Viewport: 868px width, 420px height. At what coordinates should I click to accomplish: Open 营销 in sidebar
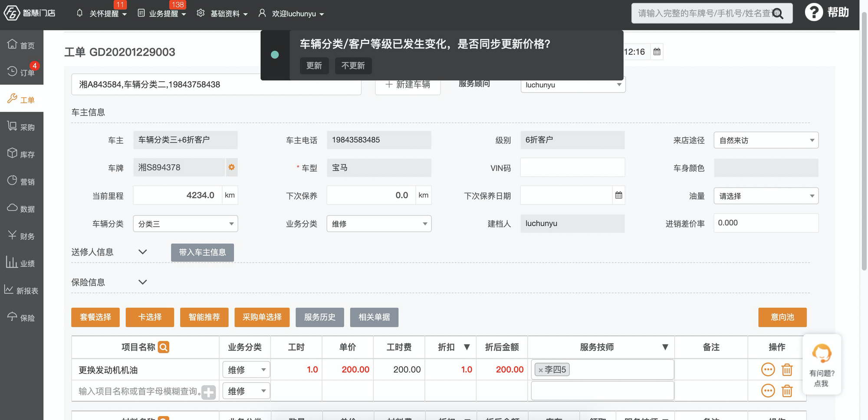point(21,181)
